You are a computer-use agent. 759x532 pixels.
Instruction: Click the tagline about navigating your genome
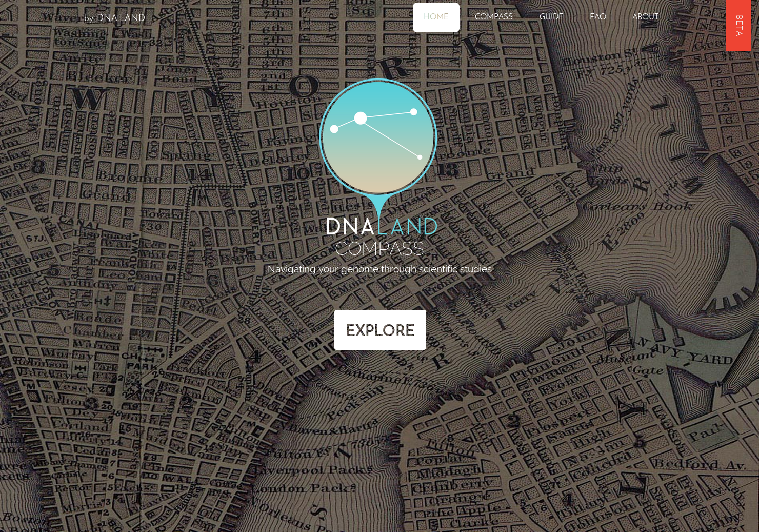coord(379,269)
